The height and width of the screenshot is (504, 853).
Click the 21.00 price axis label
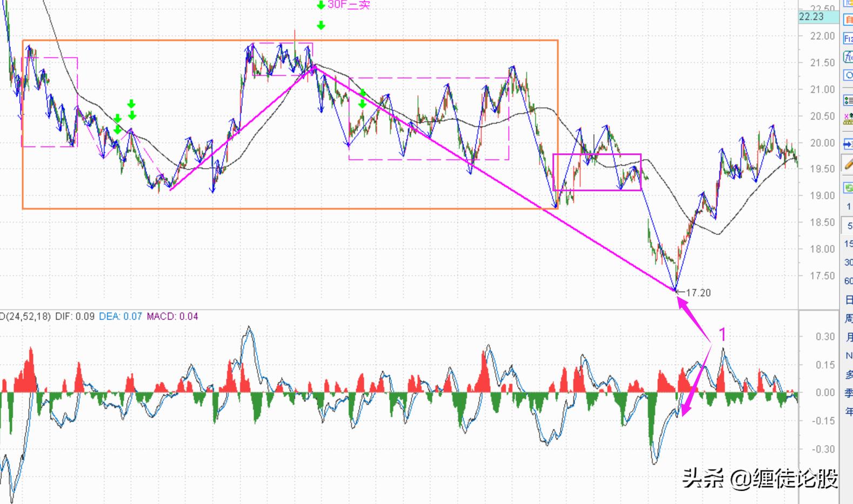[823, 89]
